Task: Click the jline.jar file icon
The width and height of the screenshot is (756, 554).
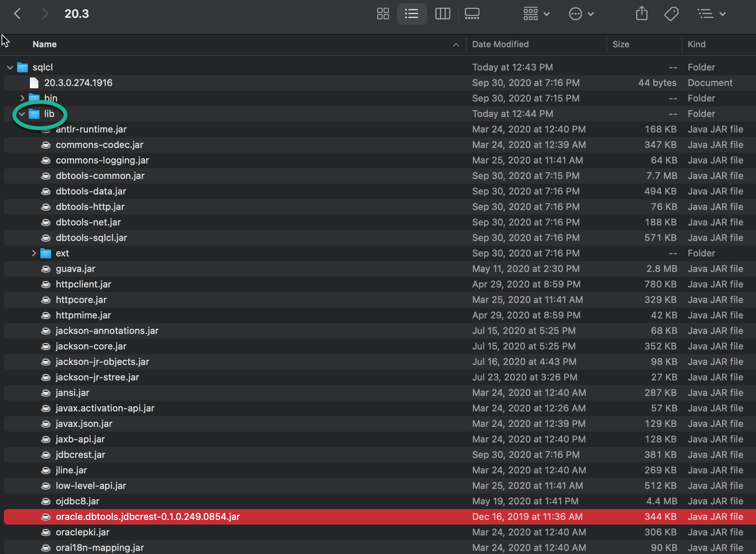Action: pos(46,470)
